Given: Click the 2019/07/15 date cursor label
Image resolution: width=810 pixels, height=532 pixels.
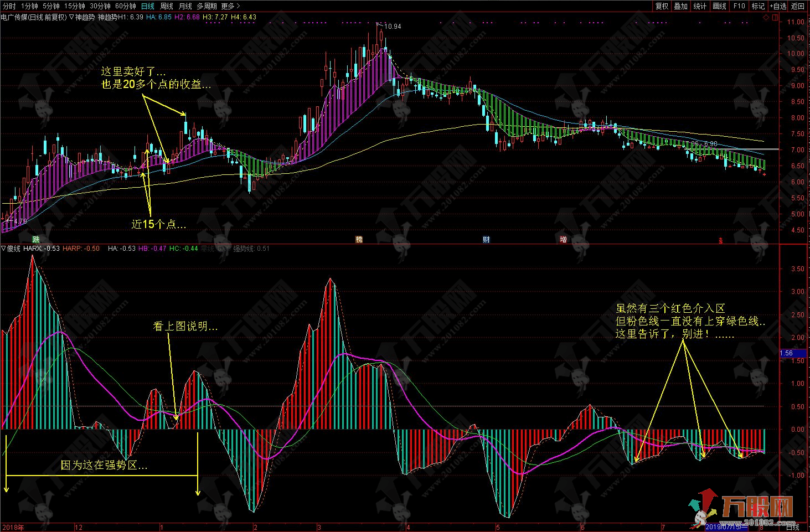Looking at the screenshot, I should pyautogui.click(x=727, y=526).
